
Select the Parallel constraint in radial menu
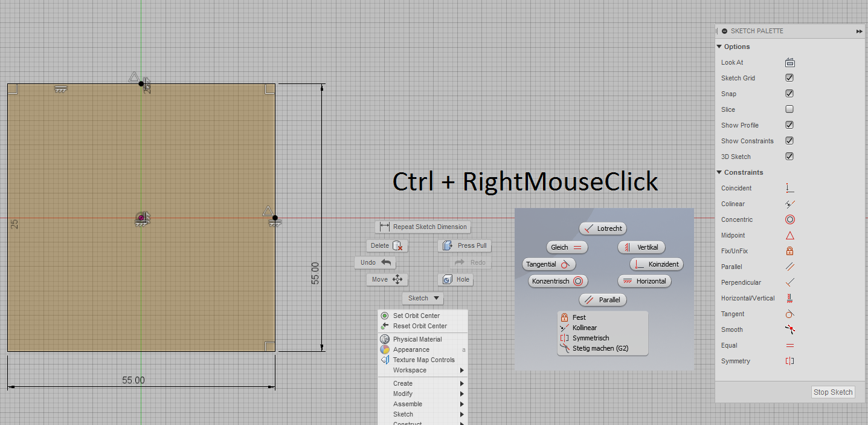point(603,300)
